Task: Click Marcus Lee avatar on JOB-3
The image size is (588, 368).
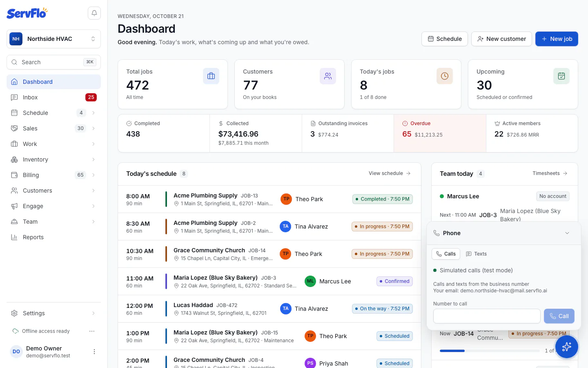Action: 310,281
